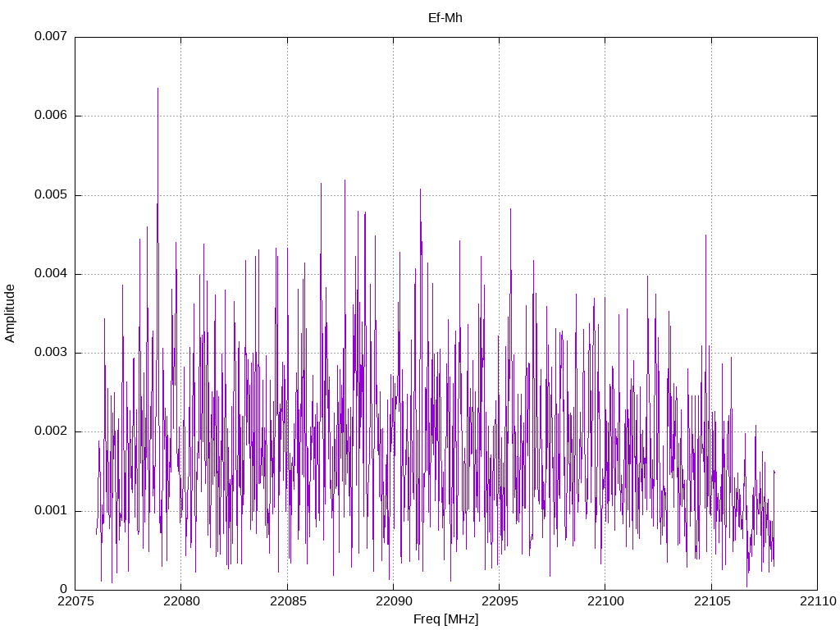Select the 22100 x-axis tick label
This screenshot has width=840, height=630.
tap(605, 602)
